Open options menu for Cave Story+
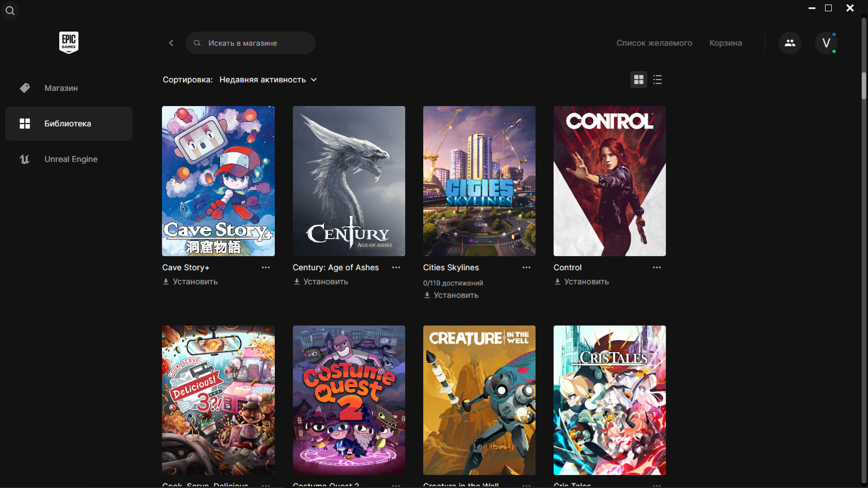 click(266, 267)
